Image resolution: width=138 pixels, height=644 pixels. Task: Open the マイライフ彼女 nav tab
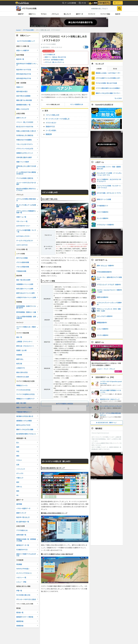point(105,14)
